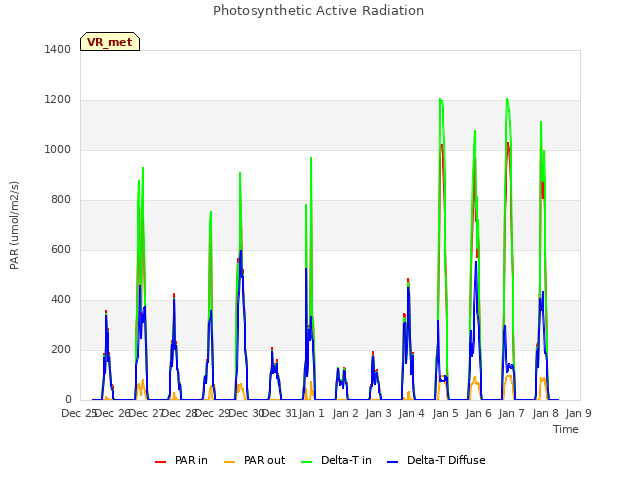Click the Jan 9 x-axis date label
This screenshot has width=640, height=480.
pyautogui.click(x=578, y=413)
